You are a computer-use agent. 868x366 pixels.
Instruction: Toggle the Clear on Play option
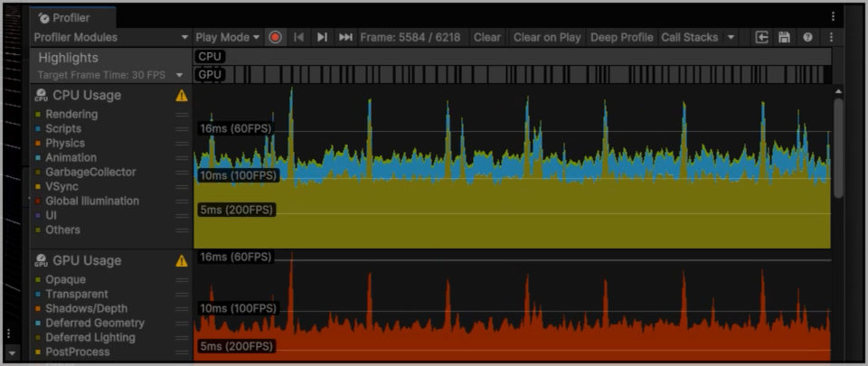click(547, 37)
